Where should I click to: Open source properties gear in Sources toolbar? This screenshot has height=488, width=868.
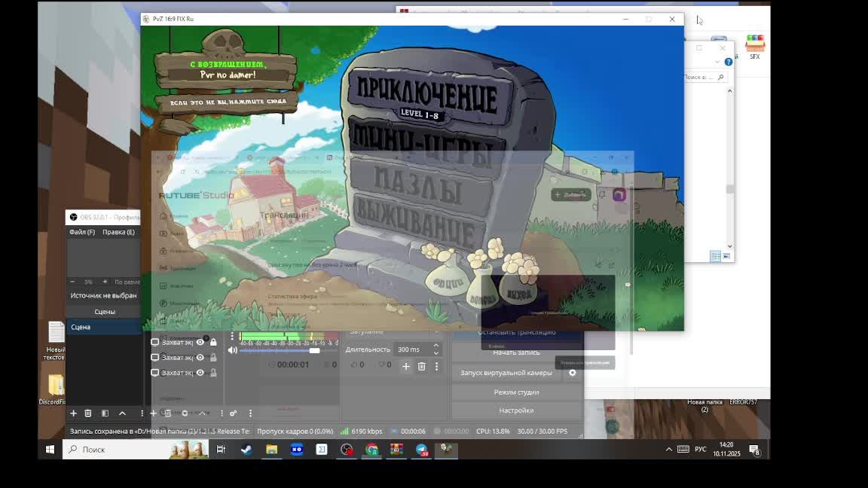click(185, 413)
